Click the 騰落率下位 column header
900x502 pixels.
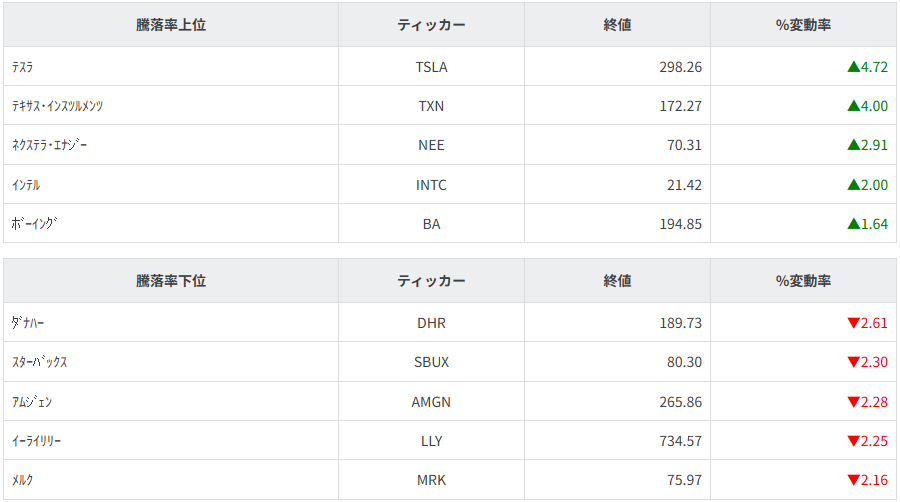(171, 281)
